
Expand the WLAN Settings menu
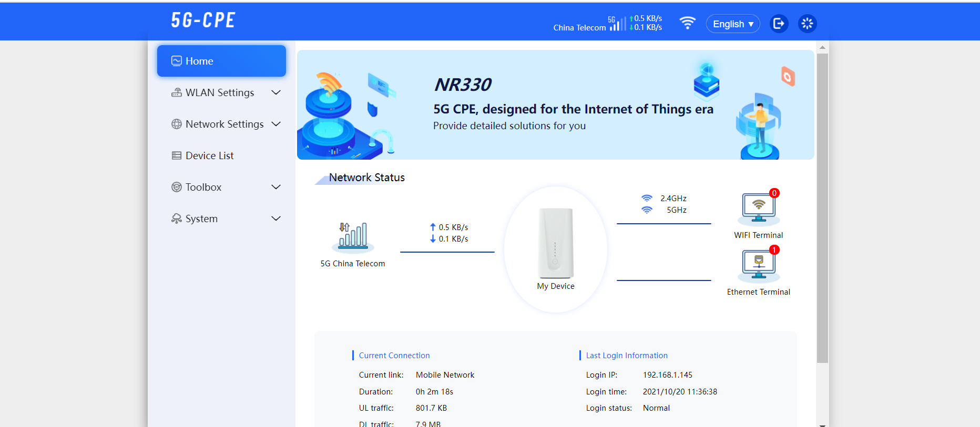click(276, 92)
